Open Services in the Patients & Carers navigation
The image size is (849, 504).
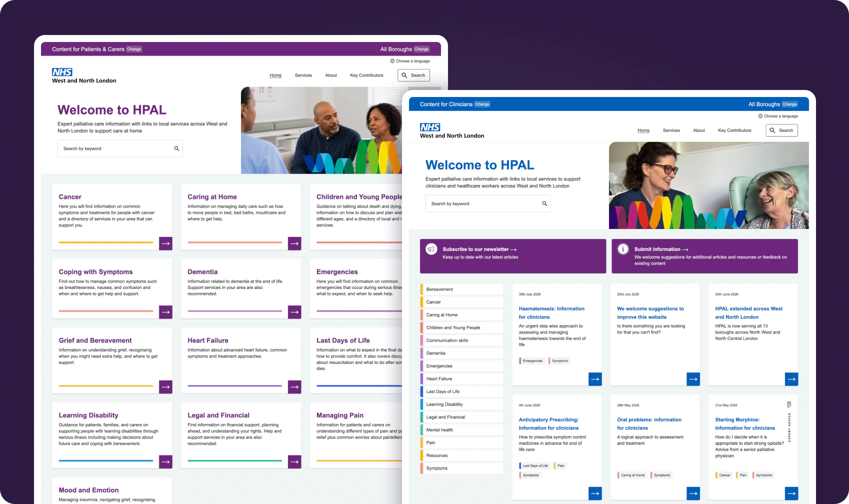tap(303, 75)
